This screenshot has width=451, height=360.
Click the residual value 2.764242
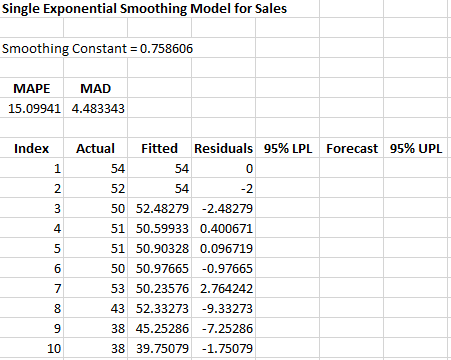coord(224,289)
